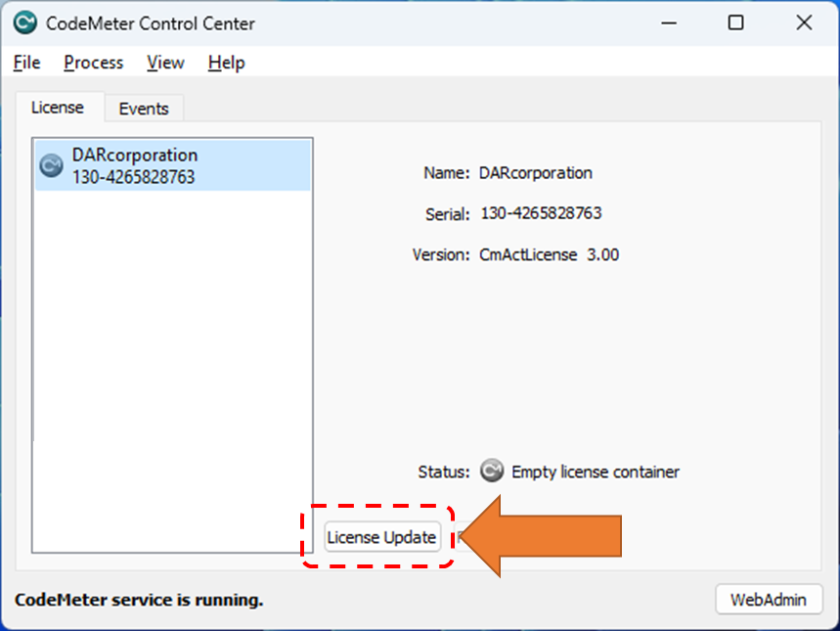The width and height of the screenshot is (840, 631).
Task: Click the grey status icon beside Empty license container
Action: [x=491, y=471]
